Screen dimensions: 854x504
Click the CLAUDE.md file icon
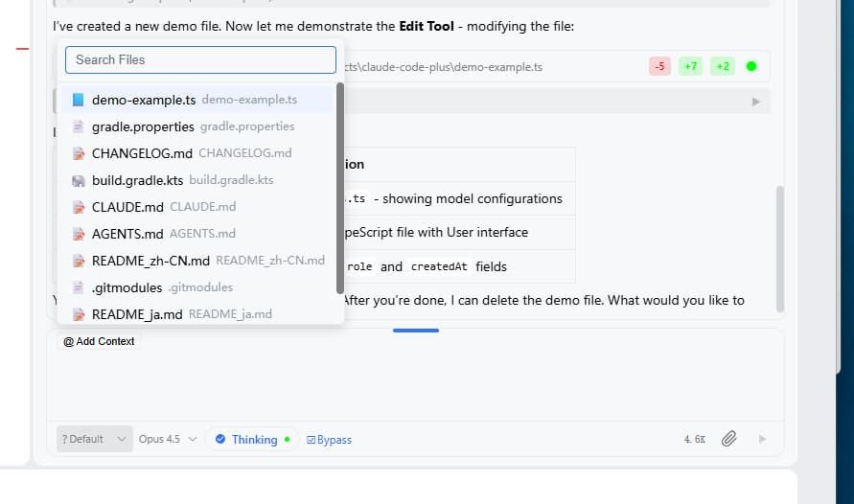click(x=78, y=207)
